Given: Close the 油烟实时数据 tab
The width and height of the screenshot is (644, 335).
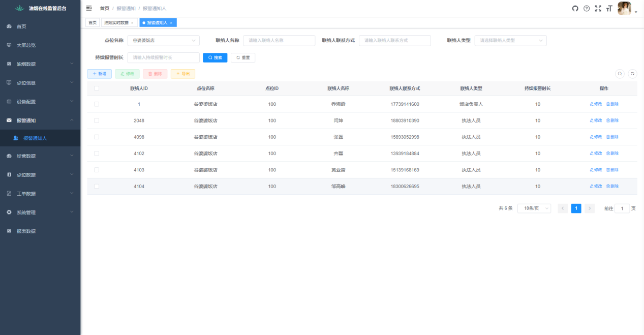Looking at the screenshot, I should [x=132, y=23].
